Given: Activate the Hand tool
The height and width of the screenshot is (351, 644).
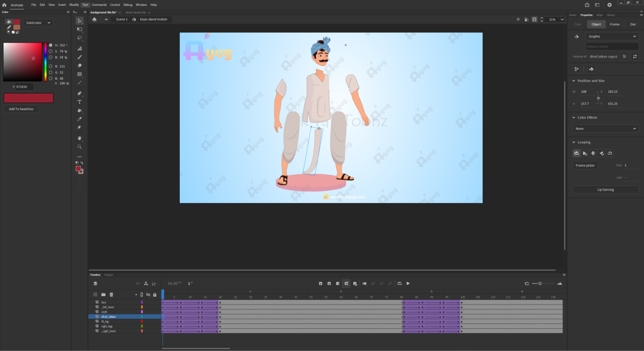Looking at the screenshot, I should point(80,138).
